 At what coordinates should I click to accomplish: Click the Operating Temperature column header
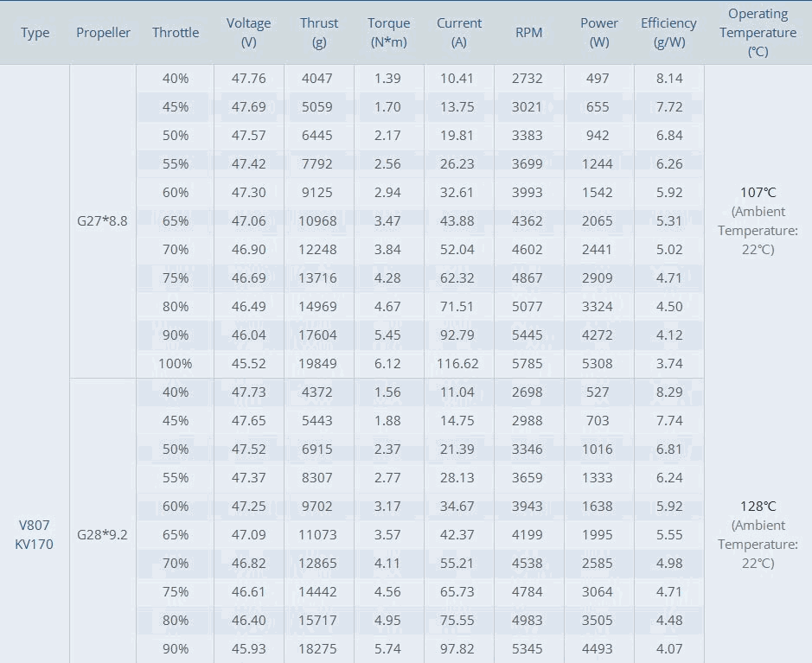[758, 33]
